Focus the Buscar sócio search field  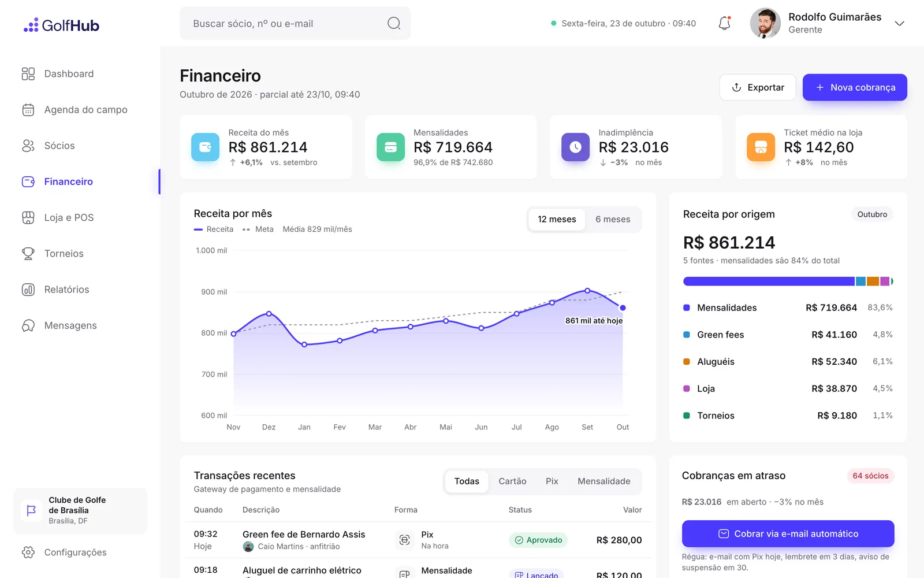click(295, 23)
